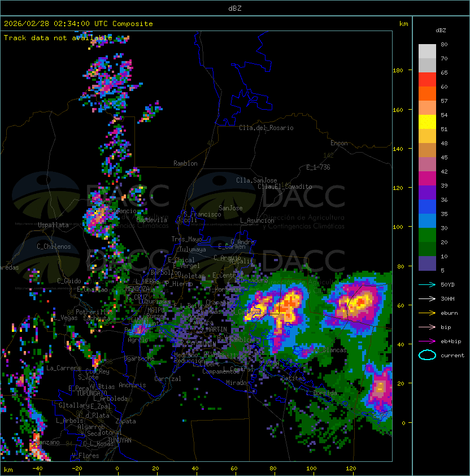Click the 'Zapata' place label

coord(125,421)
